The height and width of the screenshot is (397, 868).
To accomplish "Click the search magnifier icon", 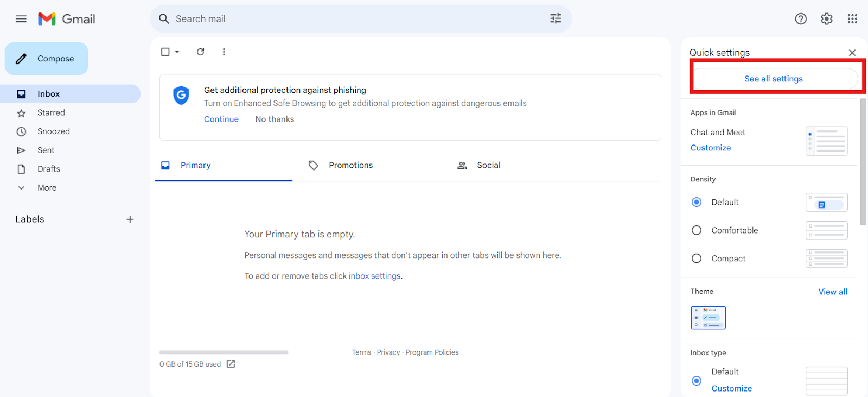I will pyautogui.click(x=164, y=19).
